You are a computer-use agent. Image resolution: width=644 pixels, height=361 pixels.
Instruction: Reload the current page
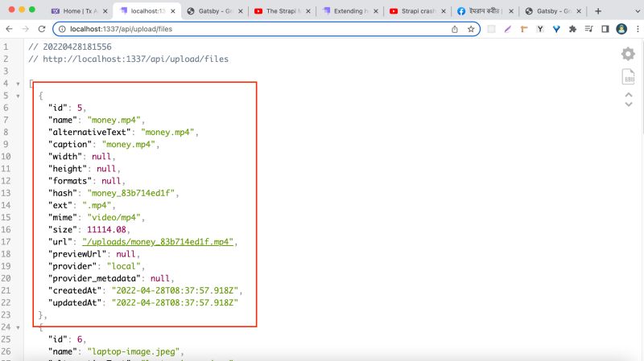tap(42, 29)
